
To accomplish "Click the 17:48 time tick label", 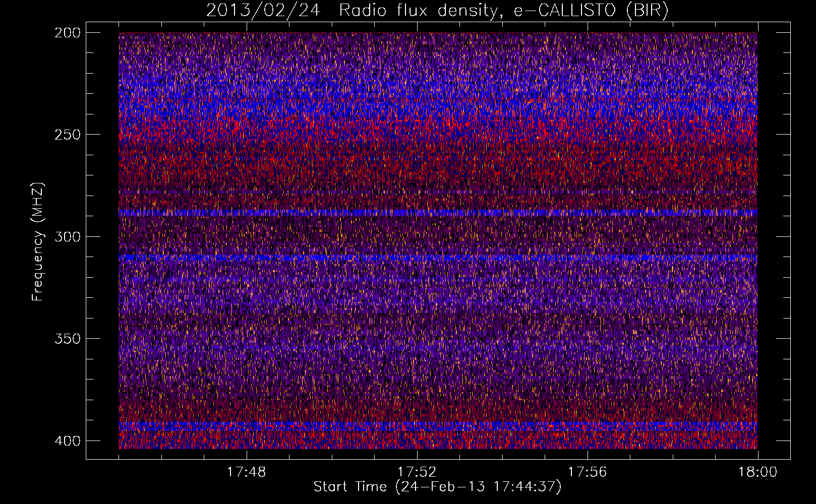I will (x=247, y=472).
